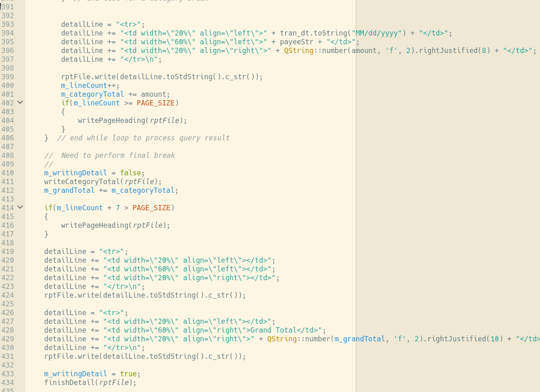Click PAGE_SIZE constant on line 402
This screenshot has height=392, width=540.
click(x=156, y=103)
